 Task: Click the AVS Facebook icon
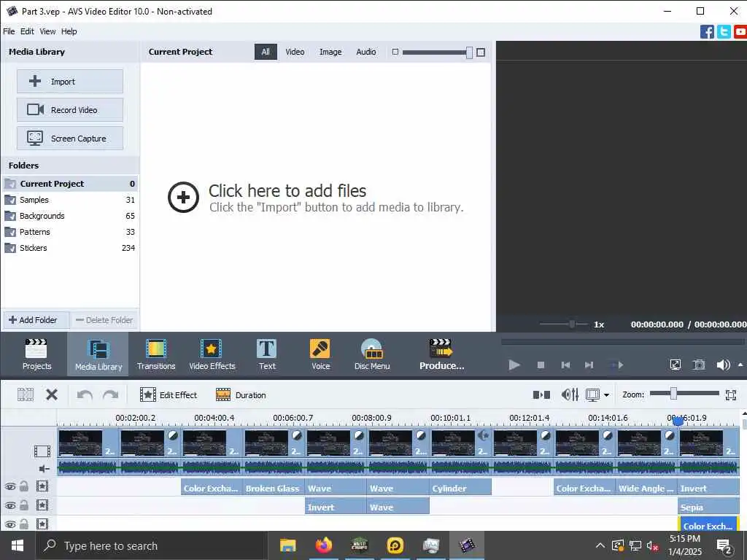(707, 32)
